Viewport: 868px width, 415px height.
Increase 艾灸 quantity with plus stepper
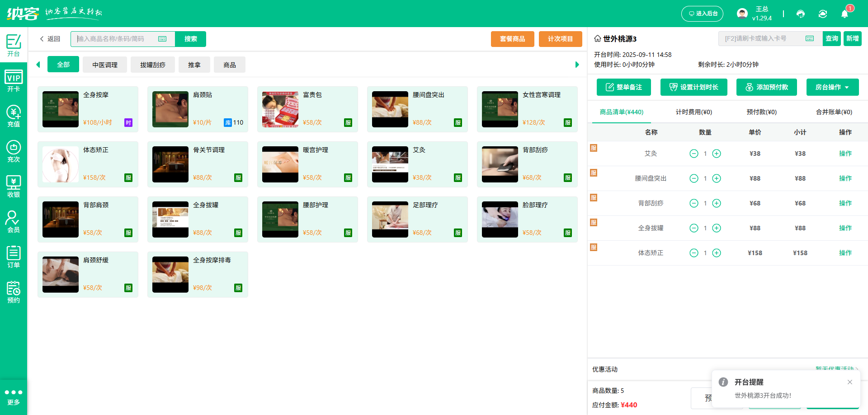[716, 154]
